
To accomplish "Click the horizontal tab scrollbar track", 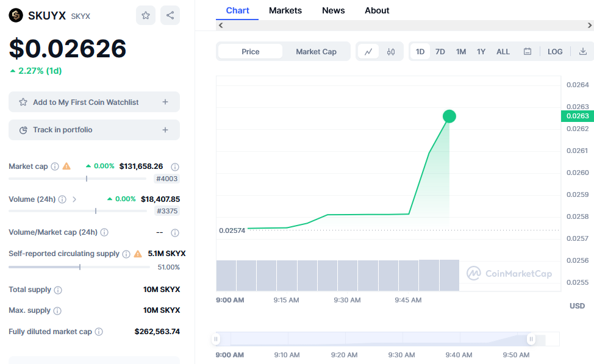I will point(405,26).
